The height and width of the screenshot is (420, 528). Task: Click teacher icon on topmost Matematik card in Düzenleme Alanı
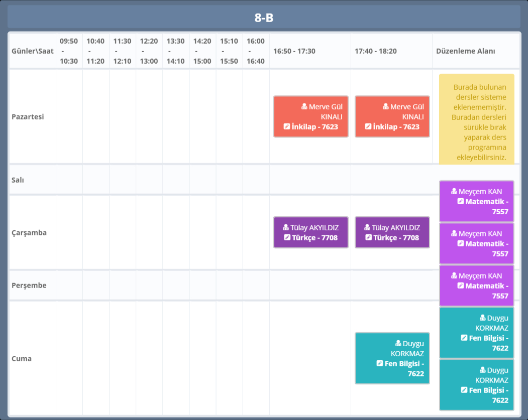click(454, 192)
